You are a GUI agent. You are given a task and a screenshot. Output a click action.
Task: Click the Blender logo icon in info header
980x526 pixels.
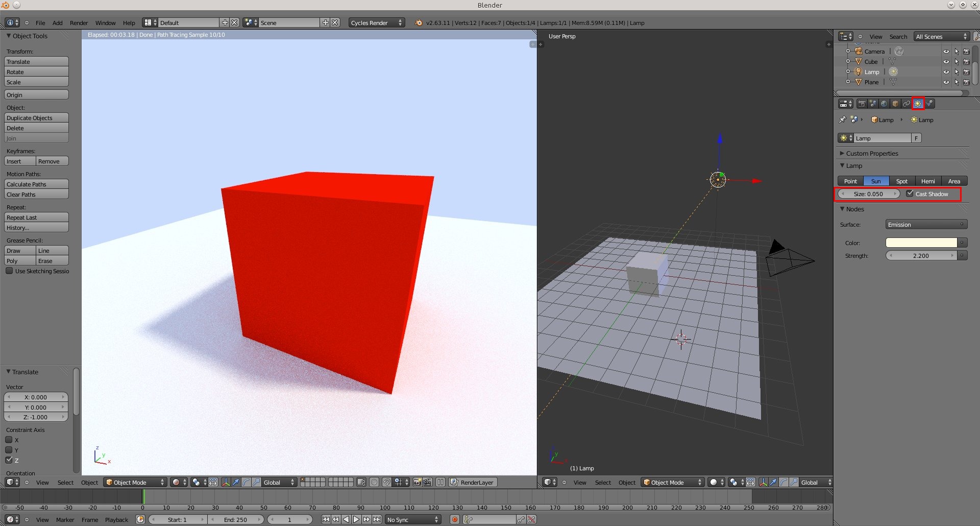[419, 23]
